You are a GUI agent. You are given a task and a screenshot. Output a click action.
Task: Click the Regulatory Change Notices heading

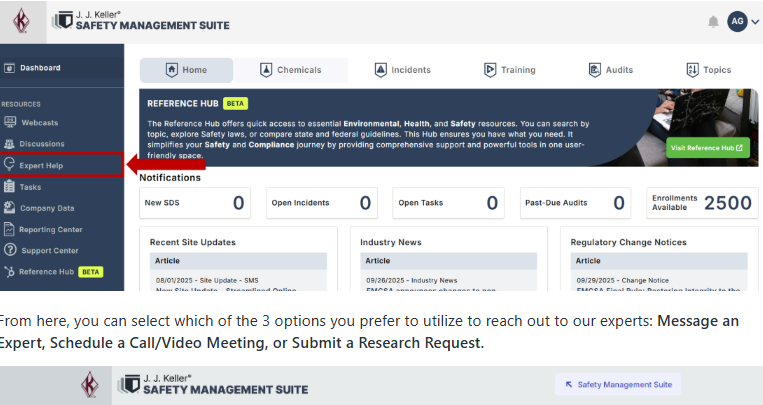629,242
